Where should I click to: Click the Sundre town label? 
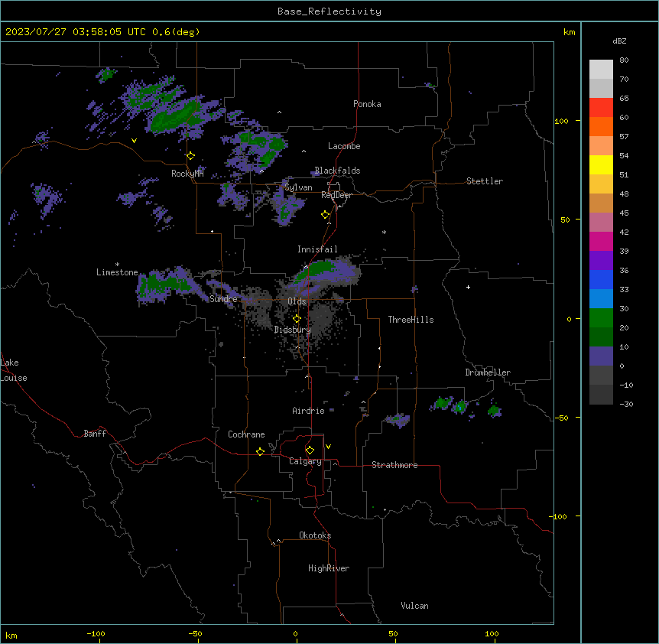click(x=223, y=299)
